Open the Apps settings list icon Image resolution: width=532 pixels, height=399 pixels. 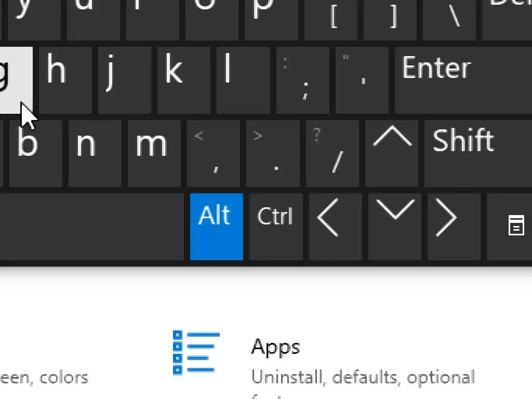(x=196, y=353)
